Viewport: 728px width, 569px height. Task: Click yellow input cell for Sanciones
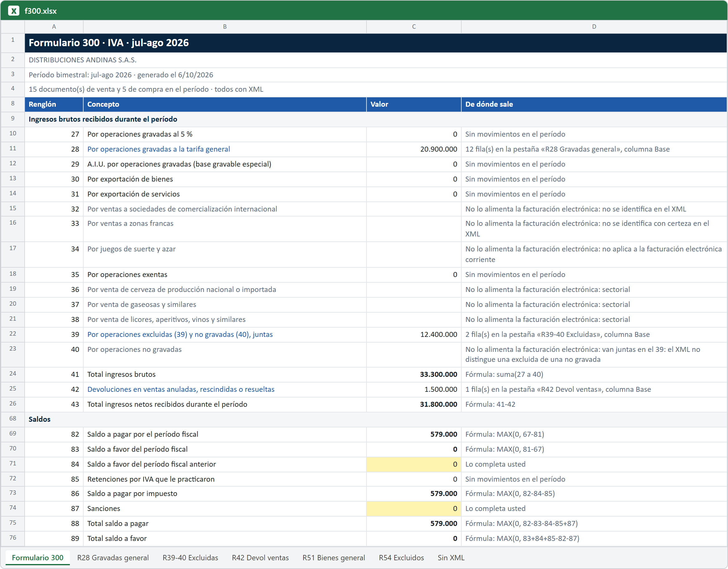(414, 508)
